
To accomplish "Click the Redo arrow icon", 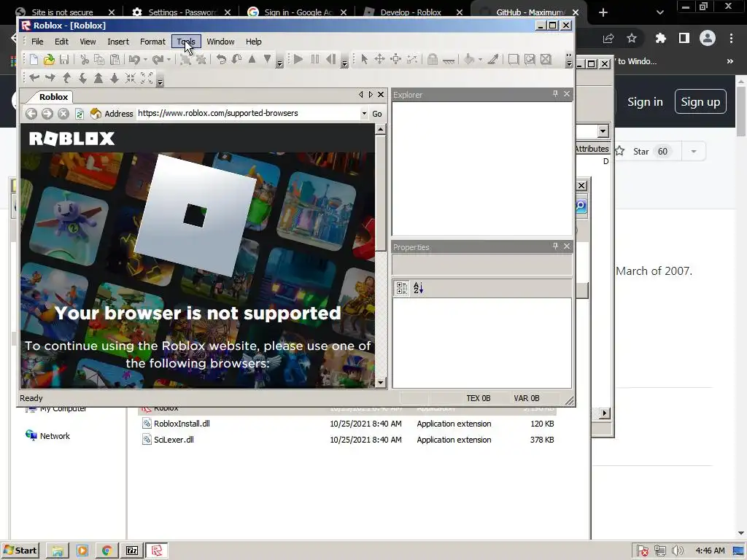I will point(158,60).
